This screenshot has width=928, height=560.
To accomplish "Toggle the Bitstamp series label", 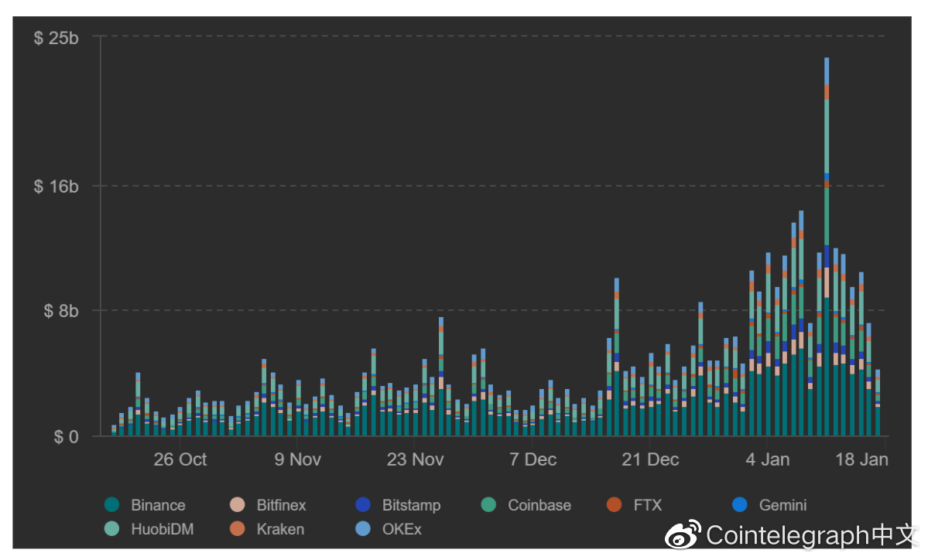I will 411,506.
